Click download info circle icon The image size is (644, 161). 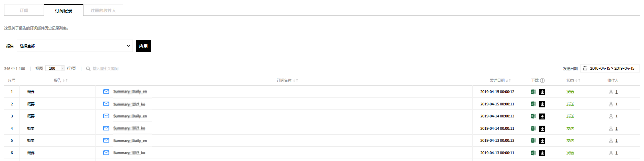click(x=542, y=80)
